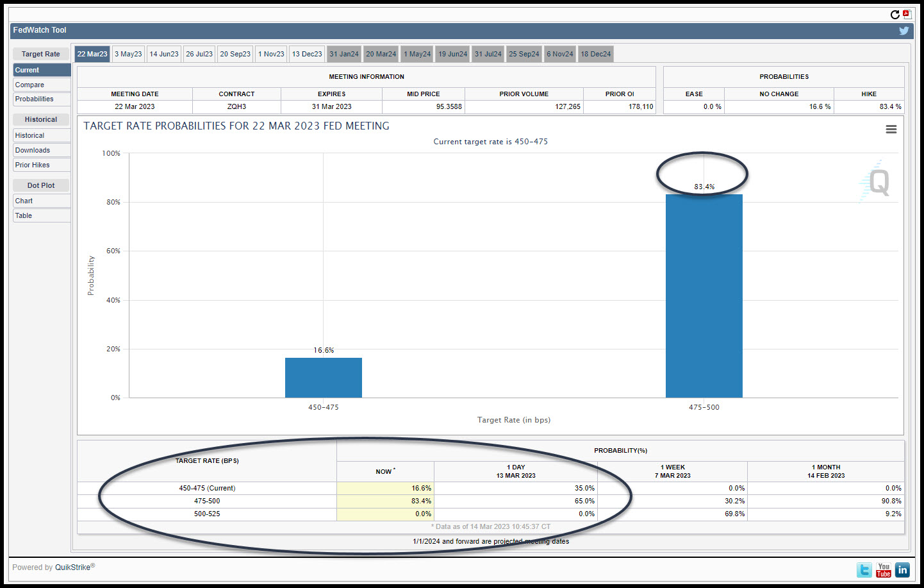This screenshot has height=588, width=924.
Task: Open the YouTube icon in footer
Action: [x=884, y=570]
